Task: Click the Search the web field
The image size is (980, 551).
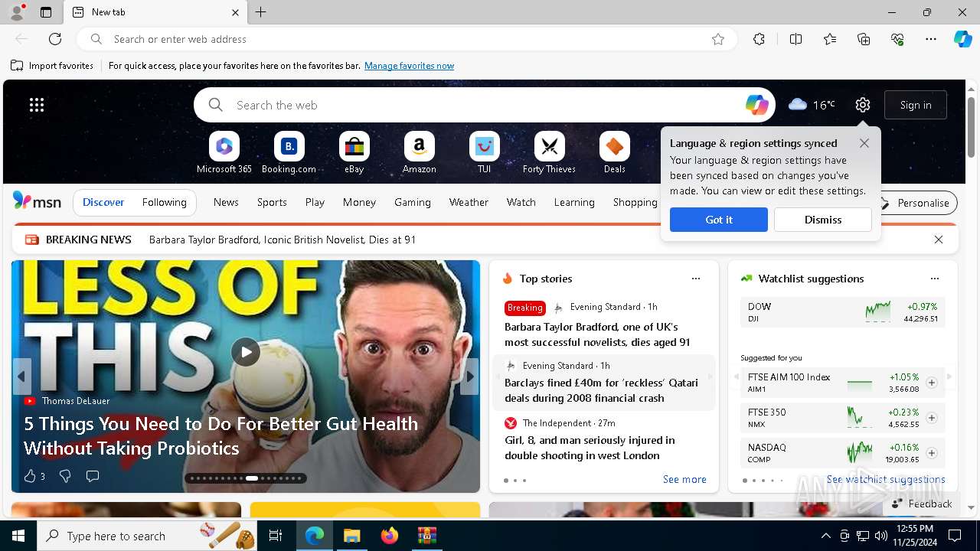Action: (485, 105)
